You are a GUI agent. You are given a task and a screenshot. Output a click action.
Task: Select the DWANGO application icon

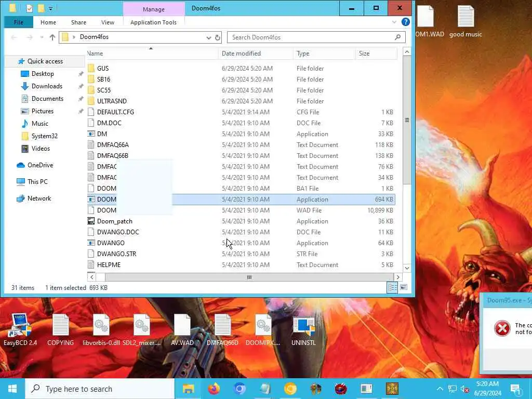[91, 243]
